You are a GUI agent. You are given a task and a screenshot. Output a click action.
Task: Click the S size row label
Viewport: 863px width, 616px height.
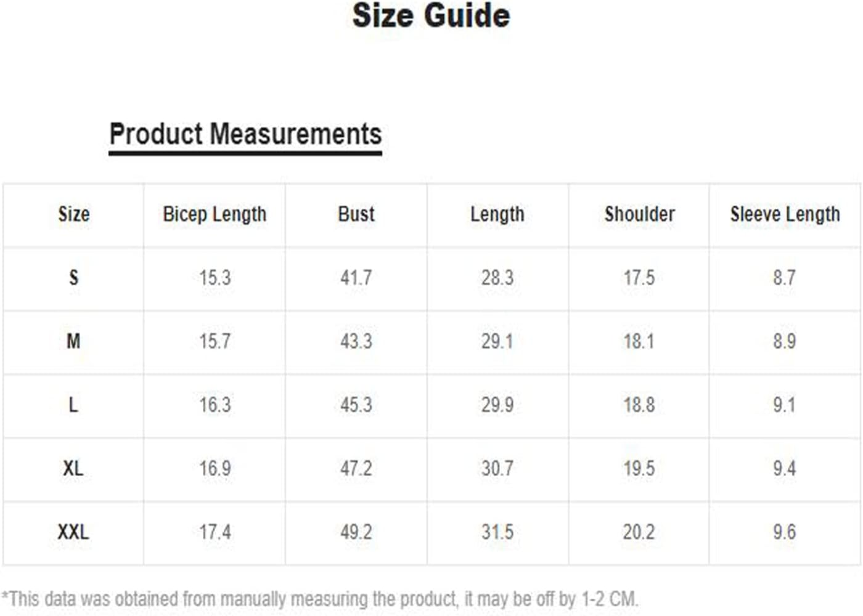point(73,278)
